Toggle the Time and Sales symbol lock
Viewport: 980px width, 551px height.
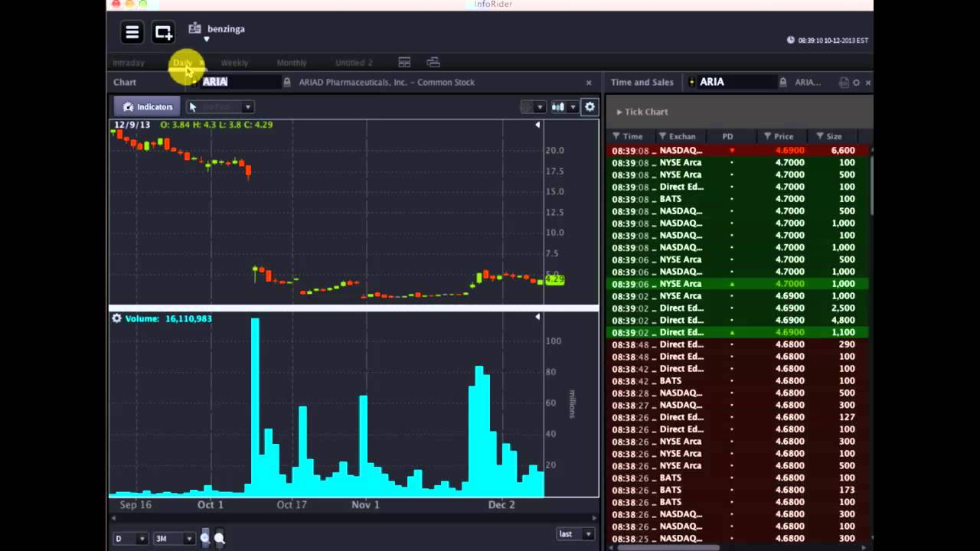tap(783, 82)
